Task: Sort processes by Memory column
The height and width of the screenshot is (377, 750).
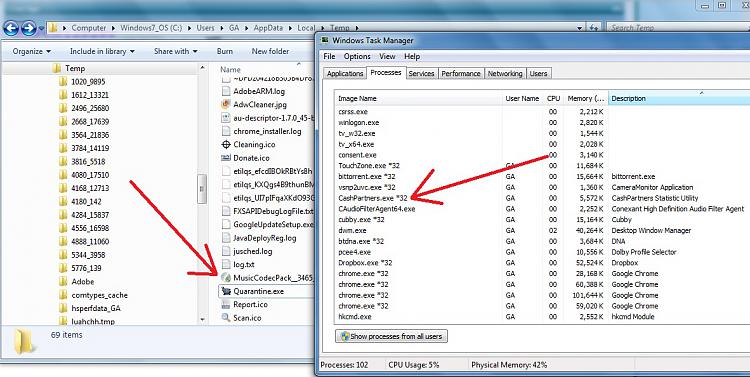Action: pyautogui.click(x=586, y=99)
